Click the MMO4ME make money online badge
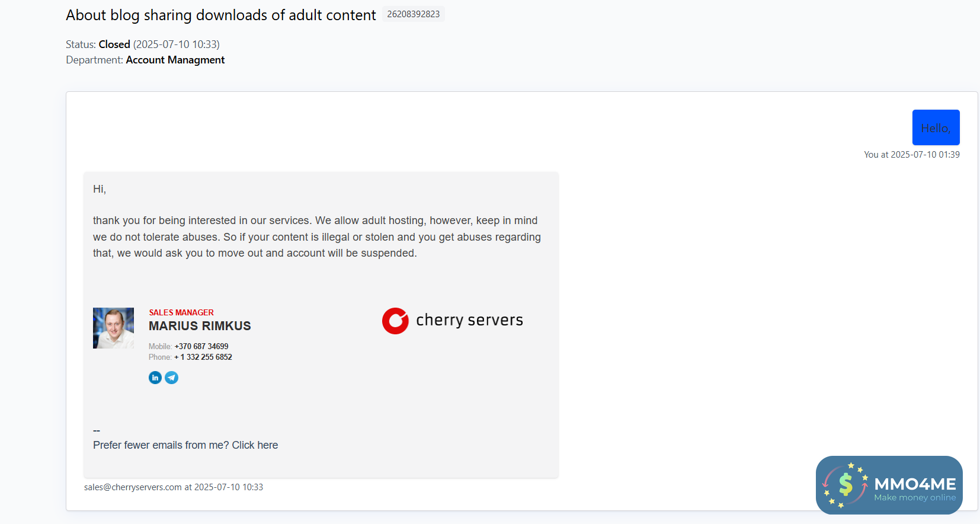The width and height of the screenshot is (980, 524). point(889,485)
